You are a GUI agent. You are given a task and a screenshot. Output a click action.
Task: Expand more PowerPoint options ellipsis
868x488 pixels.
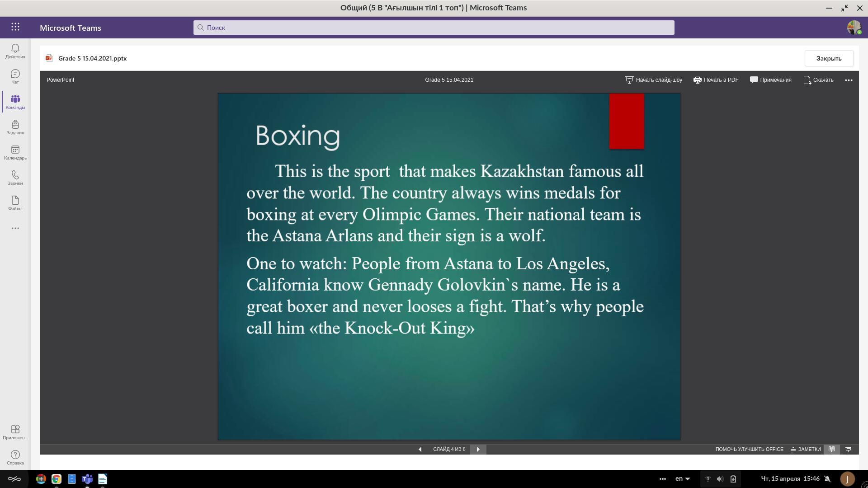coord(849,80)
